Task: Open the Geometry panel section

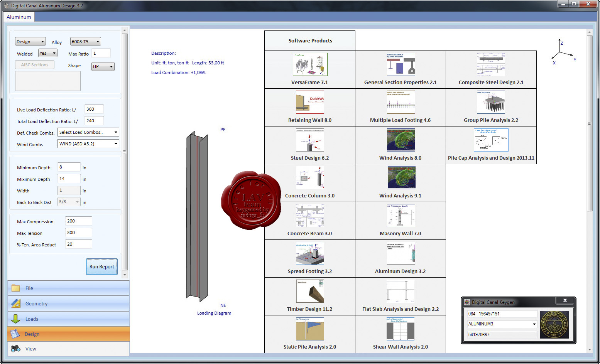Action: click(68, 303)
